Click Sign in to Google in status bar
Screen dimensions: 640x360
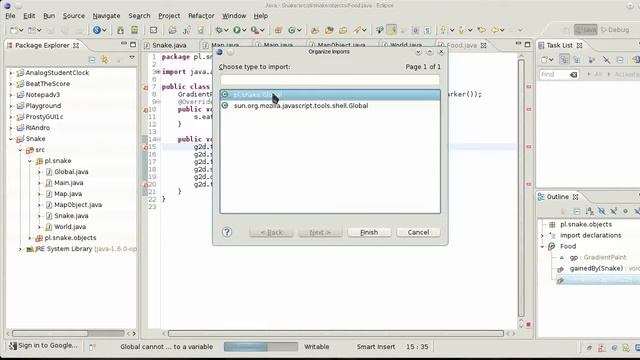tap(43, 346)
